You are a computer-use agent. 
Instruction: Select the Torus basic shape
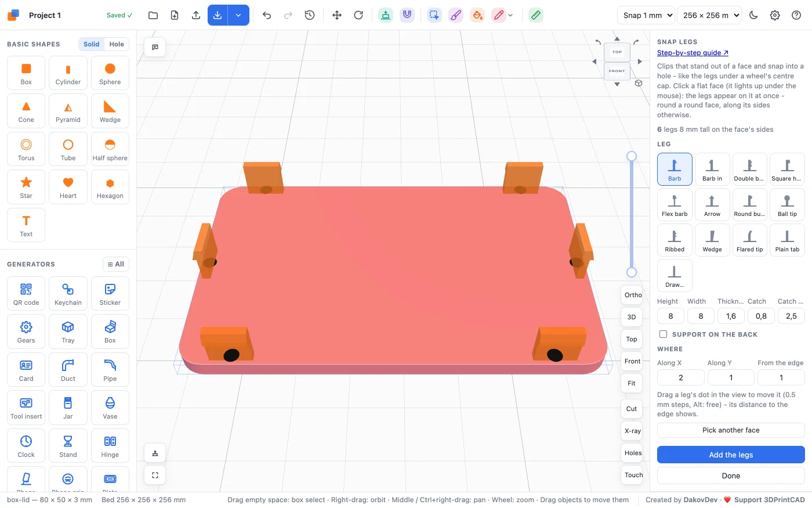pyautogui.click(x=26, y=149)
